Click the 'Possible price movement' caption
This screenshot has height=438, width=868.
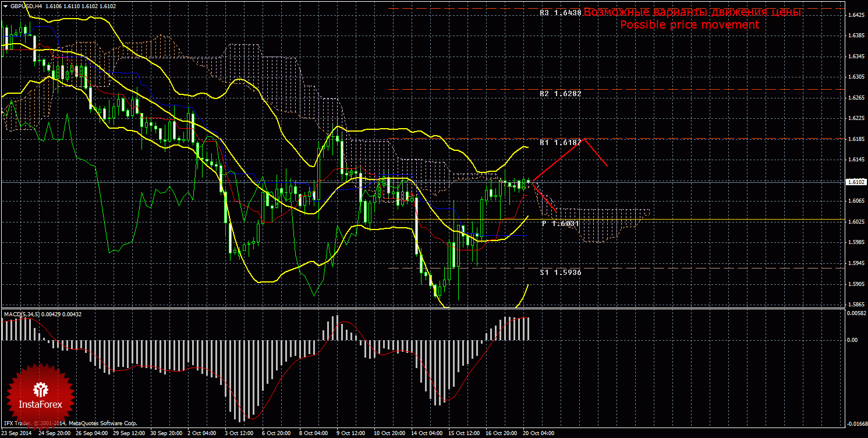(689, 24)
